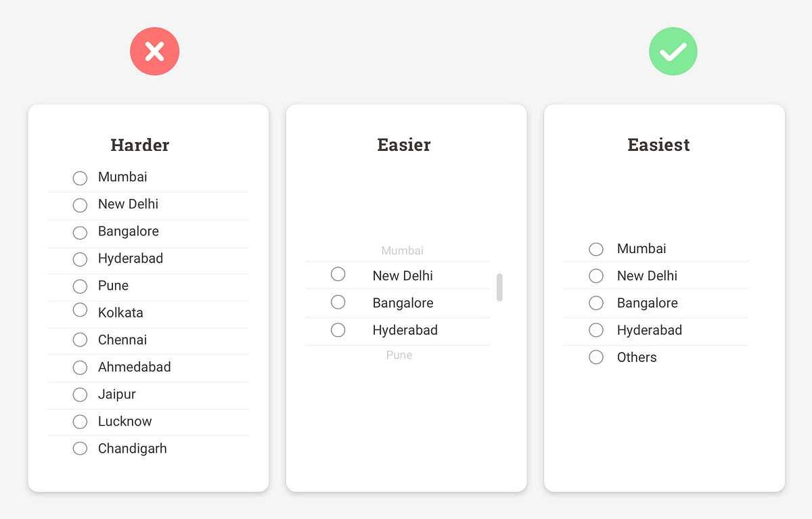Select Hyderabad in Easiest card
The image size is (812, 519).
pos(596,330)
